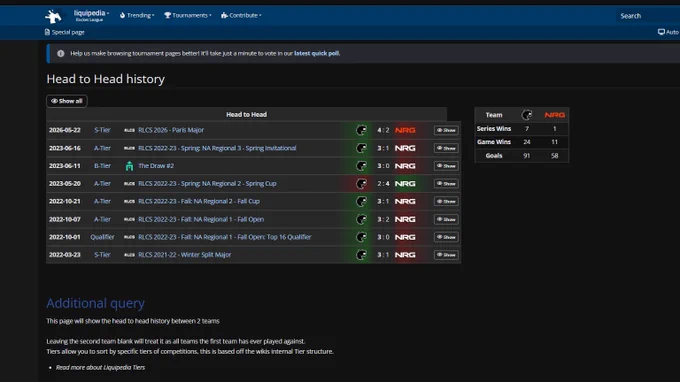Show details for Fall Cup match
The image size is (680, 382).
tap(446, 202)
